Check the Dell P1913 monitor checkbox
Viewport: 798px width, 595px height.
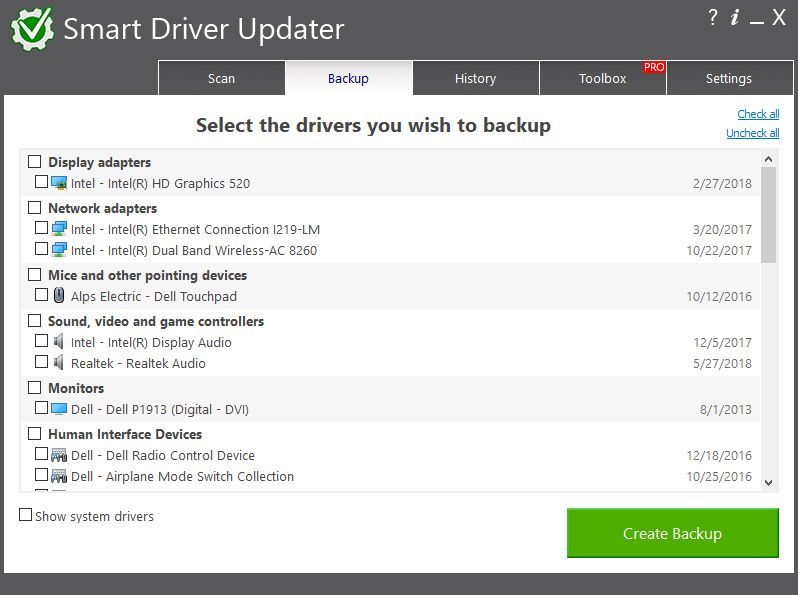coord(41,408)
